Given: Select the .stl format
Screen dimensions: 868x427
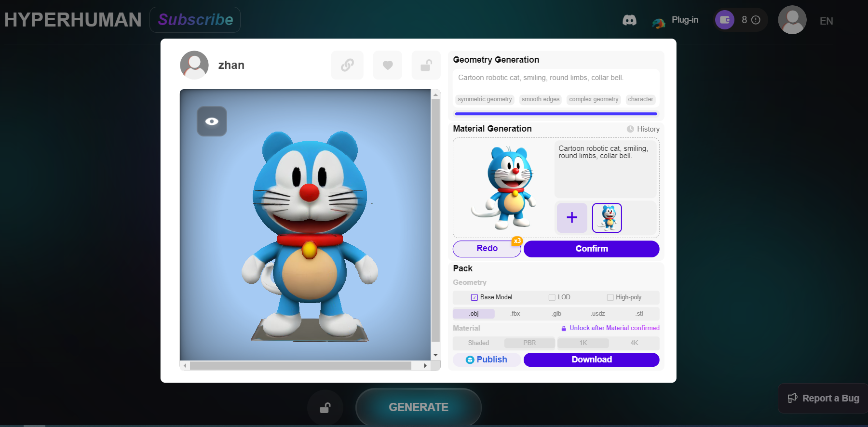Looking at the screenshot, I should point(639,314).
